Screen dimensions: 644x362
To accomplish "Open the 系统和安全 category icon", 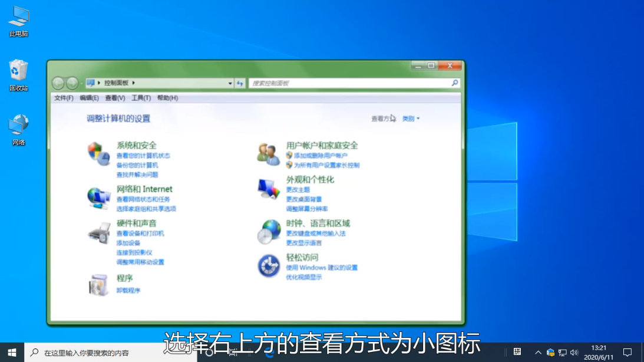I will (x=98, y=154).
